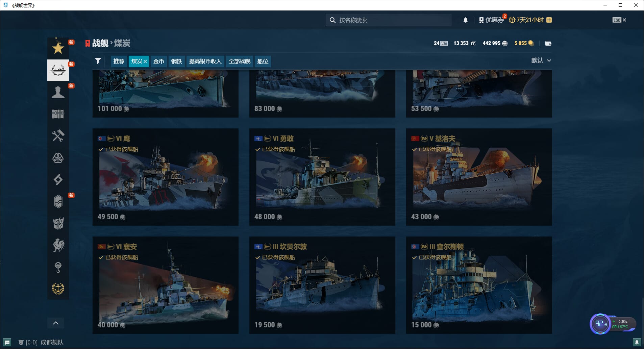Open the star featured section in sidebar
Image resolution: width=644 pixels, height=349 pixels.
58,48
